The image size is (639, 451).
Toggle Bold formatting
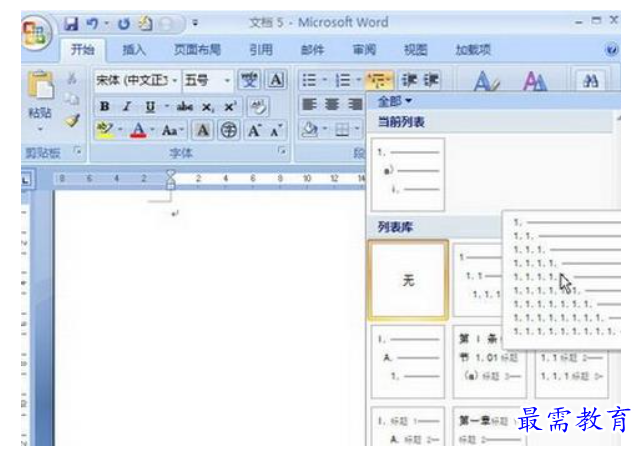pyautogui.click(x=105, y=107)
